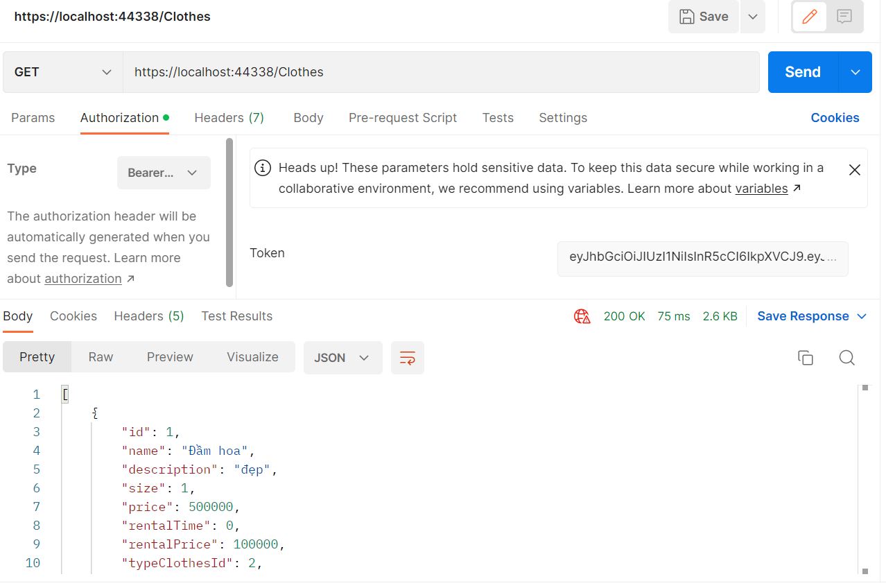This screenshot has width=886, height=588.
Task: Toggle line wrapping icon beside JSON dropdown
Action: click(407, 357)
